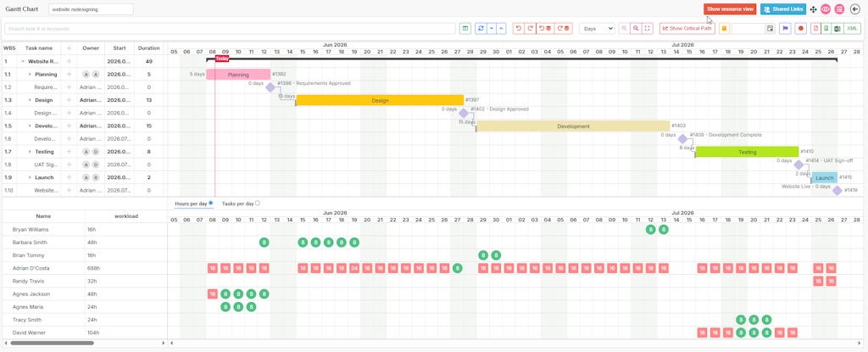The image size is (868, 352).
Task: Click the pink Planning Gantt bar
Action: [238, 75]
